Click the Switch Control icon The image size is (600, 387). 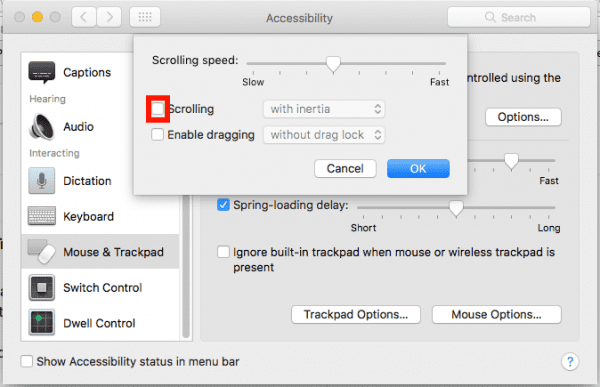(x=41, y=287)
